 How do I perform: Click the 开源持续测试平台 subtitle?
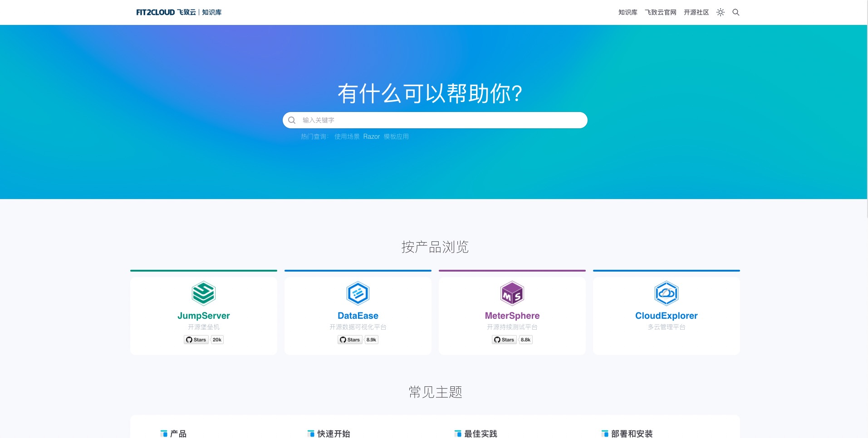[512, 327]
